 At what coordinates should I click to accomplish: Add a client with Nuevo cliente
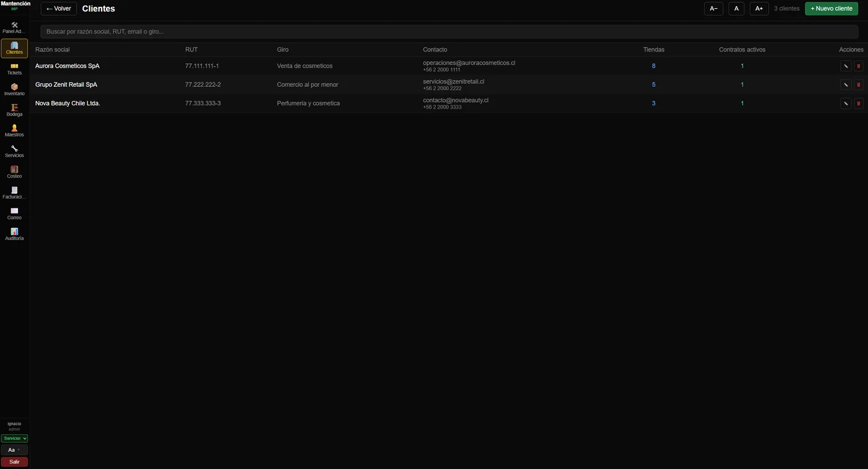coord(831,9)
